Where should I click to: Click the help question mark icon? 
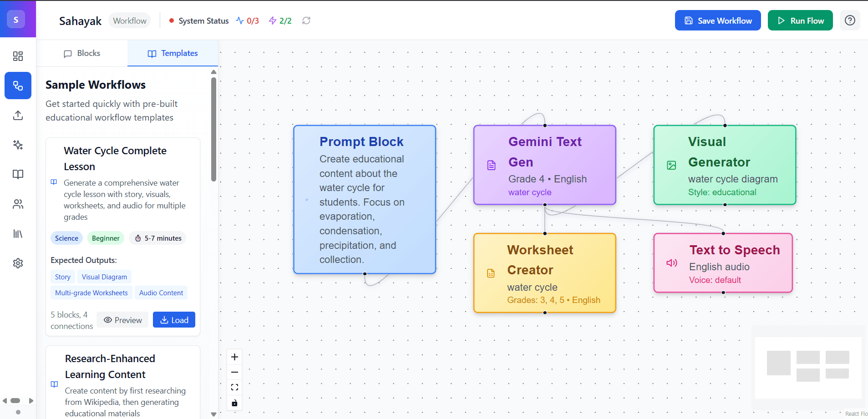849,20
